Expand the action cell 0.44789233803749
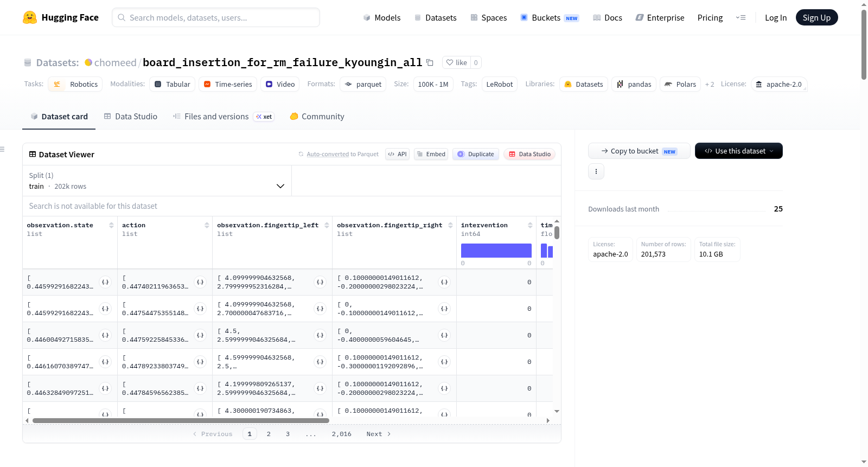Viewport: 868px width, 467px height. 200,362
